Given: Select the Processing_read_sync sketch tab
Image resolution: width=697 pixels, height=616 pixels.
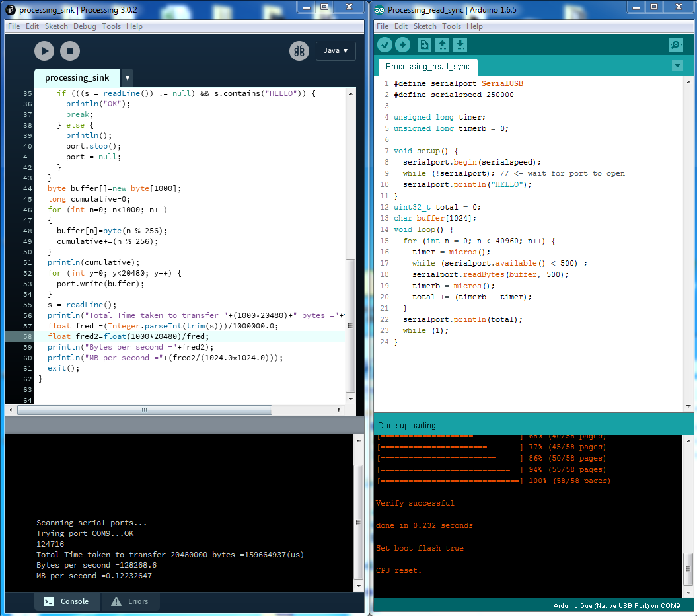Looking at the screenshot, I should pos(427,67).
